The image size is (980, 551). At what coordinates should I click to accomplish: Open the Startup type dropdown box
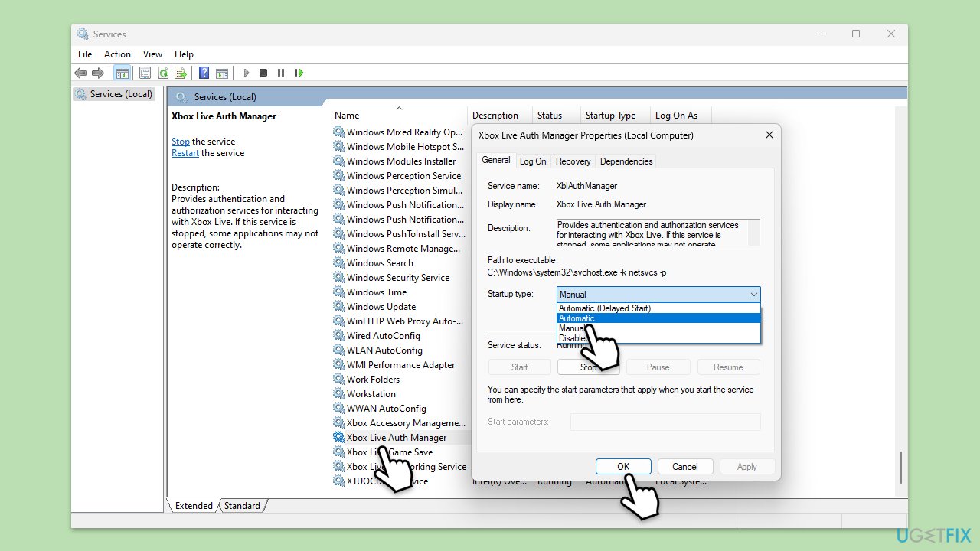click(x=658, y=295)
